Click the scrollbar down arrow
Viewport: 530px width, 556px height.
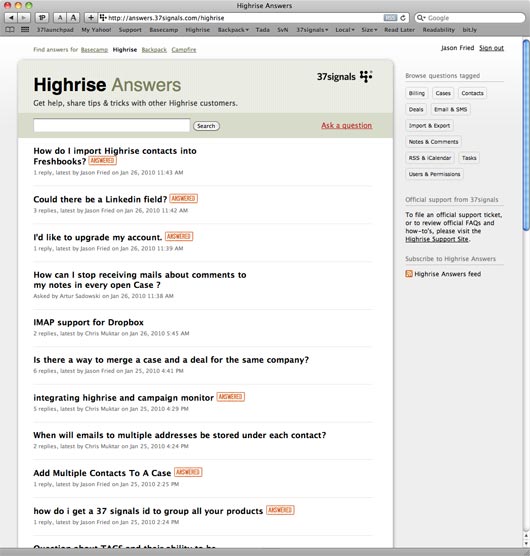tap(526, 543)
